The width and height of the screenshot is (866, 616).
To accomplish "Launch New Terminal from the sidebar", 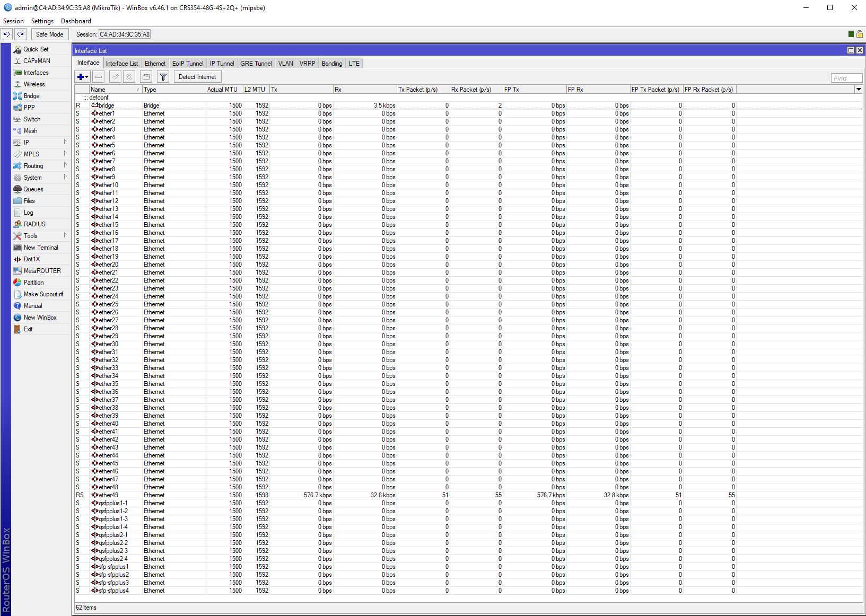I will point(41,248).
